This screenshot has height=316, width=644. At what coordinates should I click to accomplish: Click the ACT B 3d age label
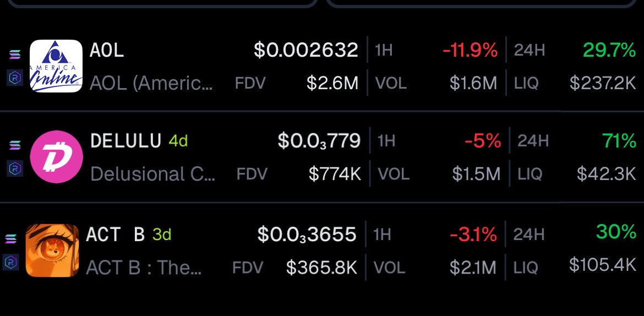pyautogui.click(x=162, y=235)
